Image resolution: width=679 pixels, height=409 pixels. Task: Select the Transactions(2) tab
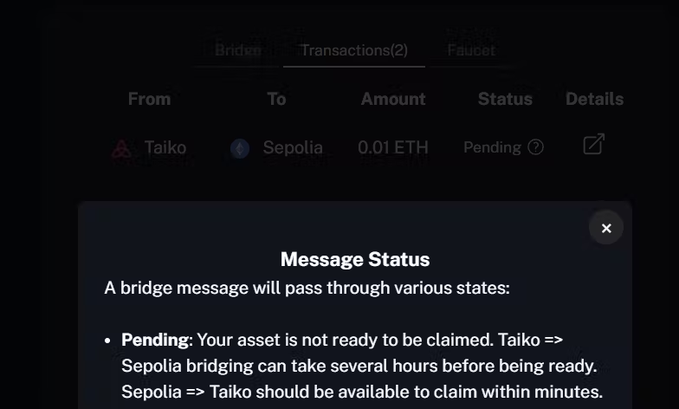[x=354, y=50]
